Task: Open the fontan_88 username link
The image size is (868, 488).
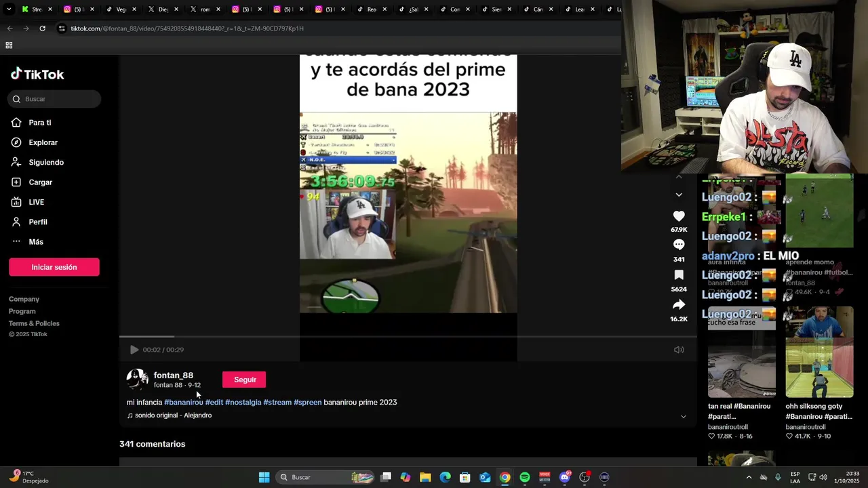Action: tap(173, 375)
